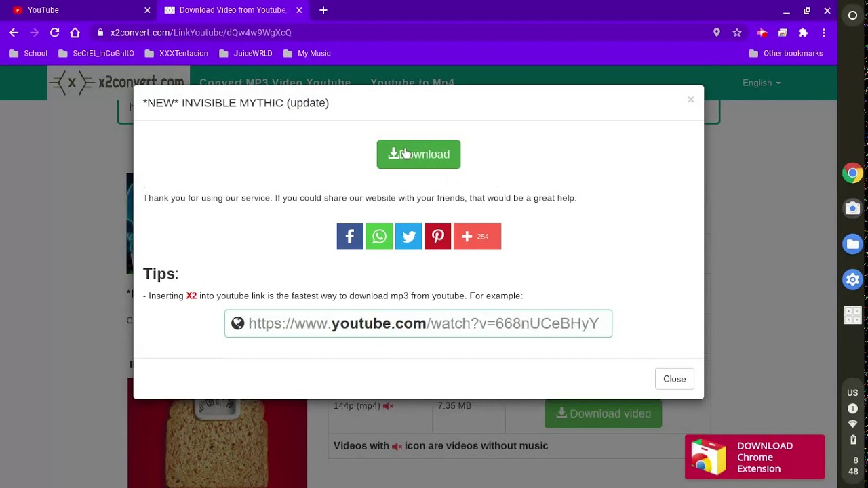Open the JuiceWRLD bookmarks folder

[x=245, y=54]
